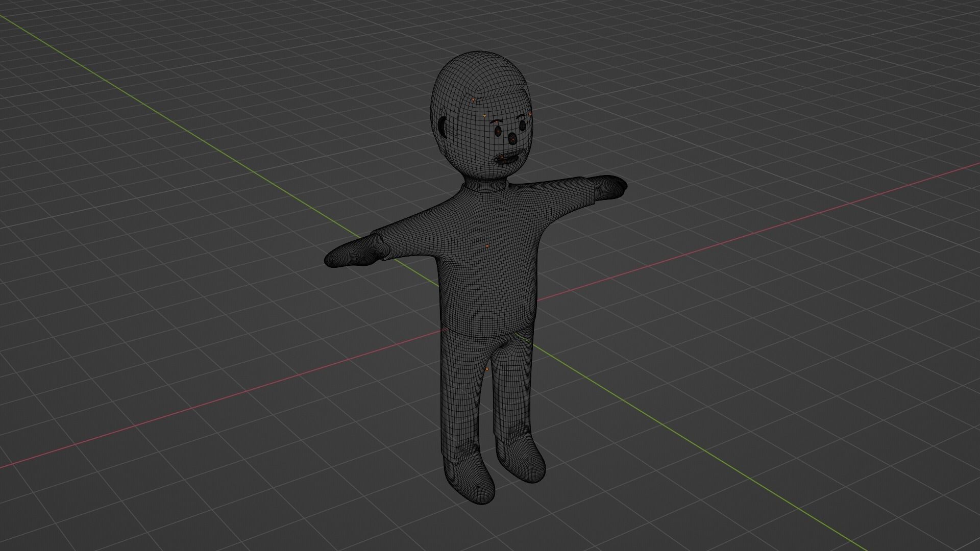Viewport: 980px width, 551px height.
Task: Click the character's torso belly area
Action: 487,296
